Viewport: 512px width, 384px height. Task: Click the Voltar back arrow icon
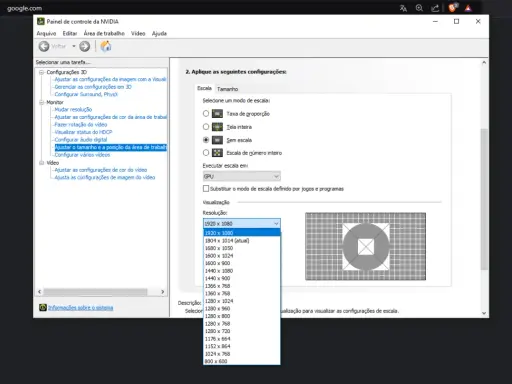tap(44, 46)
